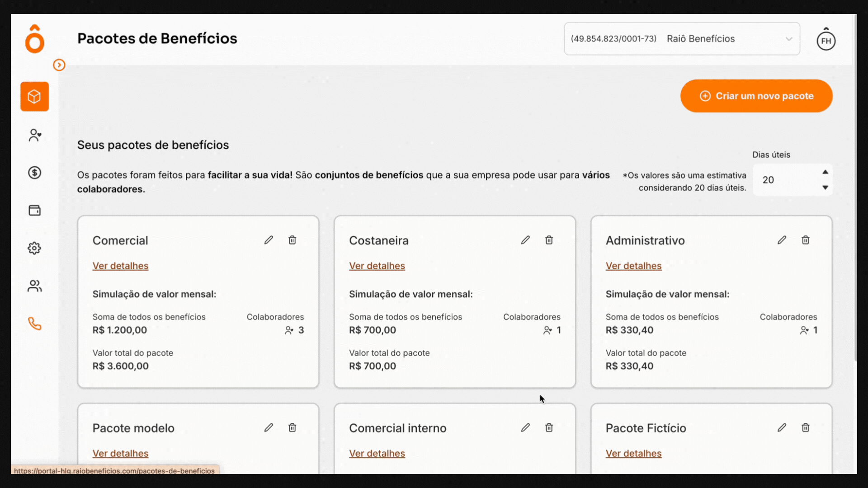Click the dollar sign finance icon
Screen dimensions: 868x488
(x=34, y=172)
